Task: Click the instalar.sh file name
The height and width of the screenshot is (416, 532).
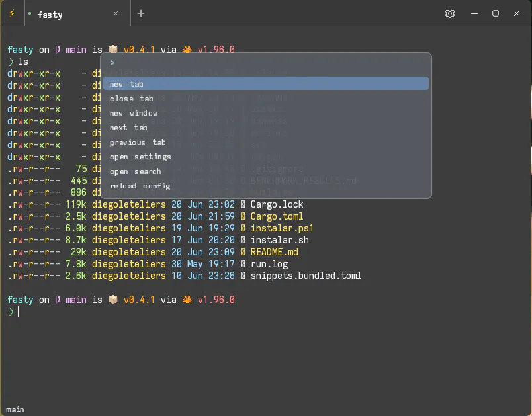Action: tap(280, 240)
